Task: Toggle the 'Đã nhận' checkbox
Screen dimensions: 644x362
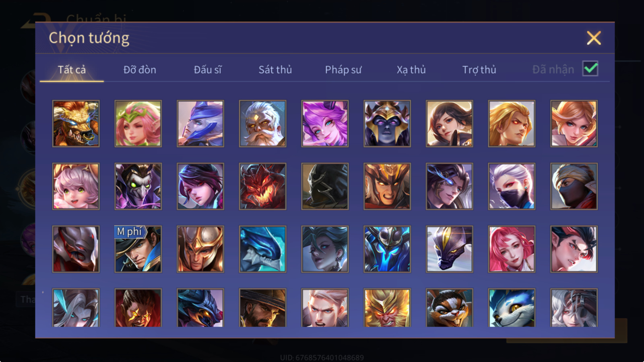Action: point(590,69)
